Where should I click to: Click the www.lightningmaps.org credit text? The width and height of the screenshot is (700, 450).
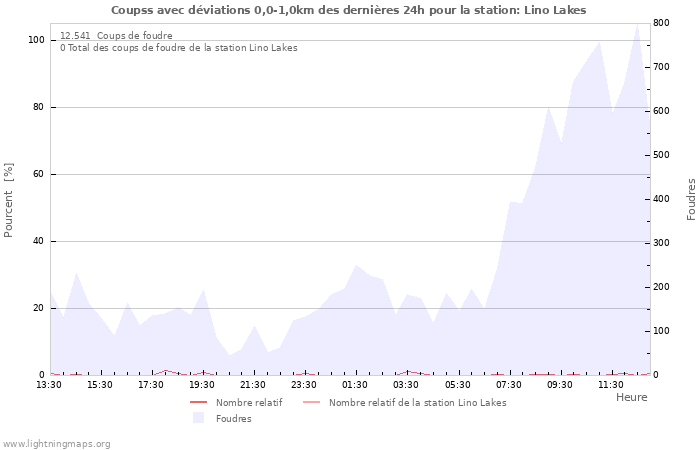[x=56, y=444]
